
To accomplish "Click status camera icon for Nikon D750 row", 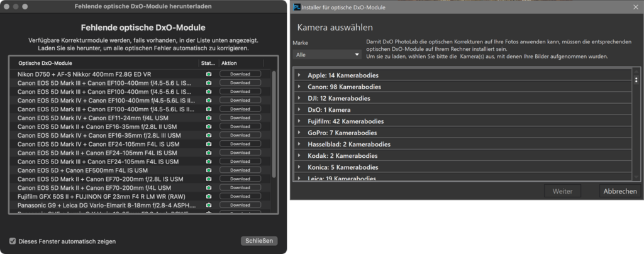I will click(x=209, y=74).
